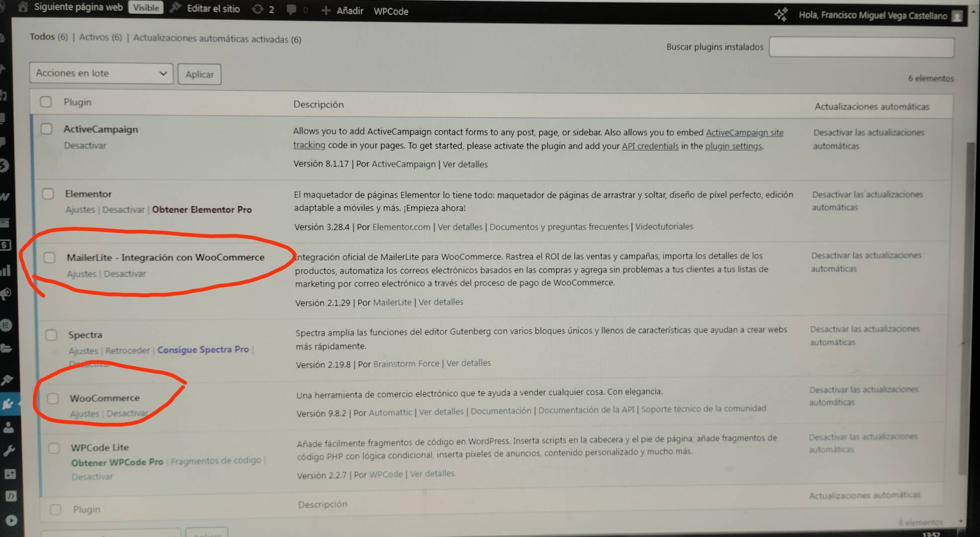The height and width of the screenshot is (537, 980).
Task: Open Editar el sitio in admin bar
Action: [x=213, y=9]
